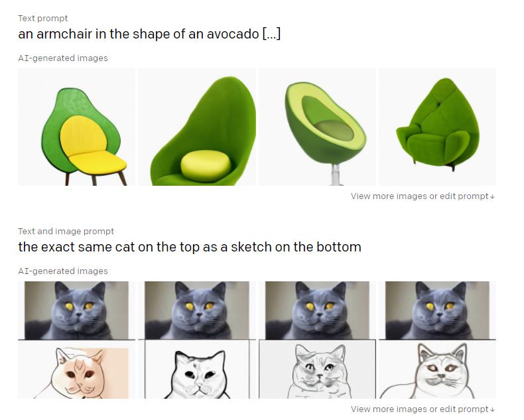Click down arrow beside avocado 'edit prompt' link
524x420 pixels.
pyautogui.click(x=492, y=197)
